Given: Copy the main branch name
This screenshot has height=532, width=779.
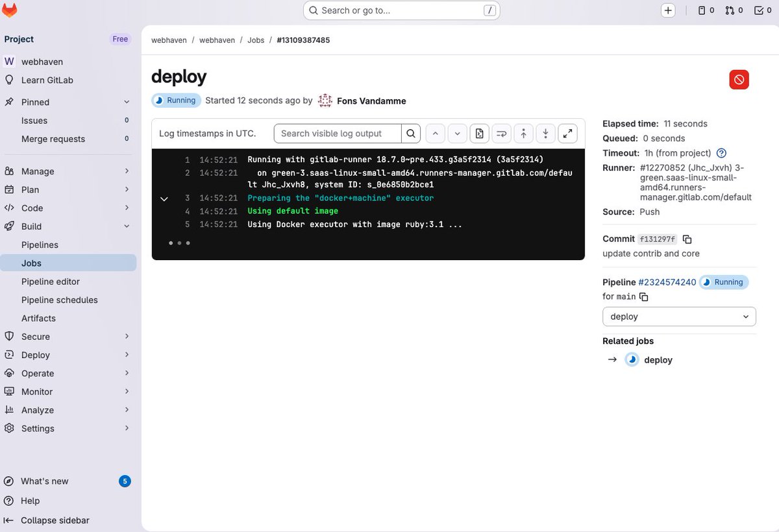Looking at the screenshot, I should [644, 296].
